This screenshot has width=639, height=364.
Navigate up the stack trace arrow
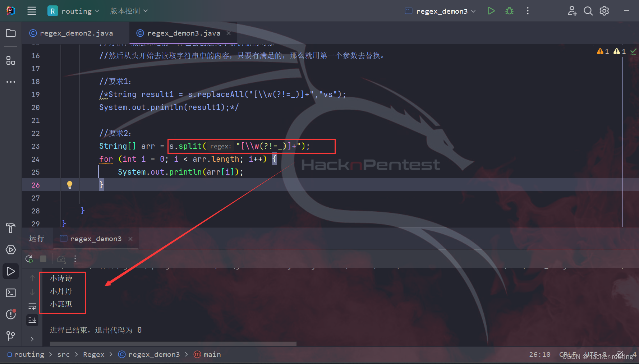32,278
